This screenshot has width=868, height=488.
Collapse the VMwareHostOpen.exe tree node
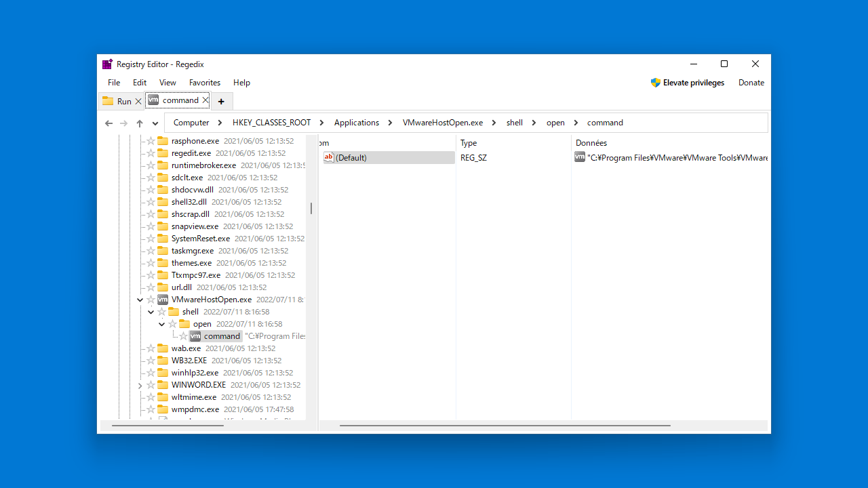click(x=140, y=300)
